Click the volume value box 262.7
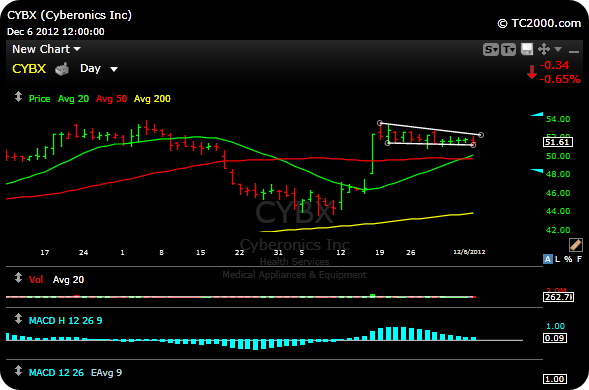The image size is (589, 390). [x=558, y=297]
